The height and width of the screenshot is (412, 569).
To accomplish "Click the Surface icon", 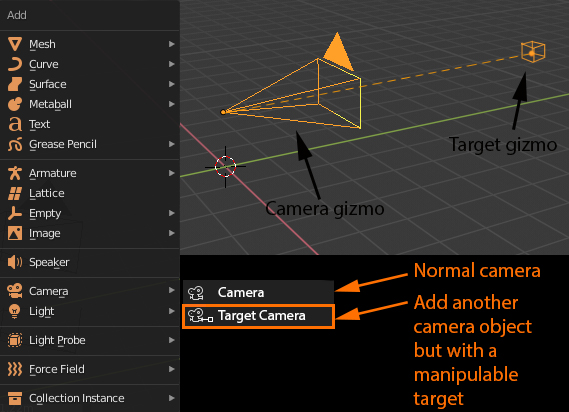I will click(15, 84).
